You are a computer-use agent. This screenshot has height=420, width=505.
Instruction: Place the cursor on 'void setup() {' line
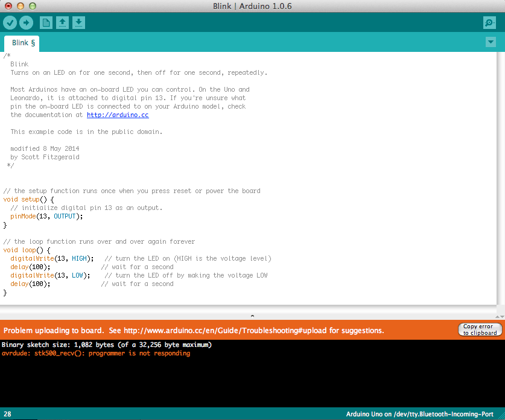[29, 199]
